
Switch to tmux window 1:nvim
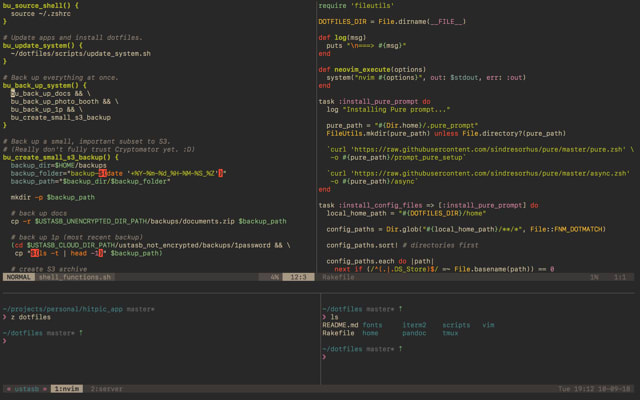[x=67, y=389]
